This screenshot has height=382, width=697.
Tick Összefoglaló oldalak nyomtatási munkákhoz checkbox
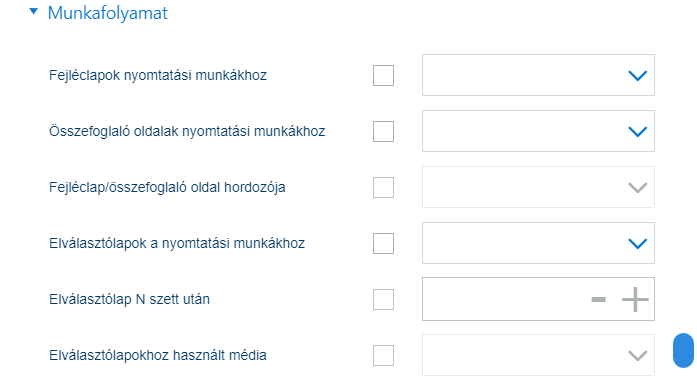click(383, 131)
